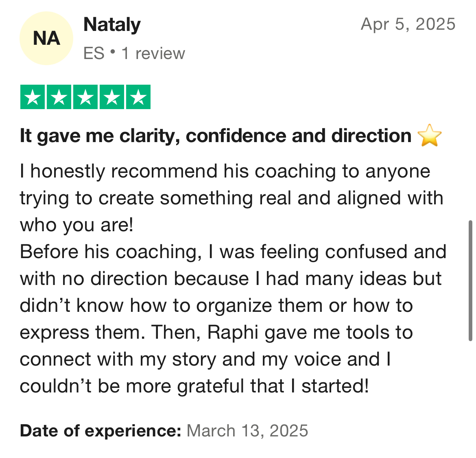Click the NA avatar circle
This screenshot has height=458, width=476.
coord(46,38)
